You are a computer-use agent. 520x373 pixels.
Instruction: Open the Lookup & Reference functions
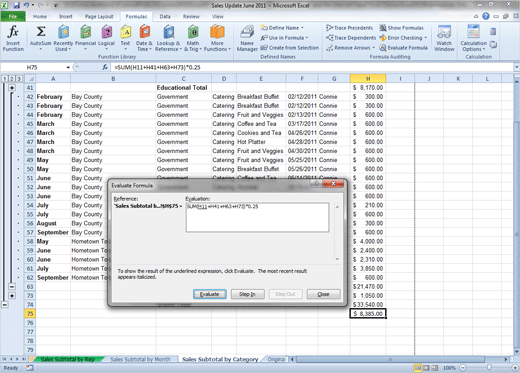click(x=169, y=38)
